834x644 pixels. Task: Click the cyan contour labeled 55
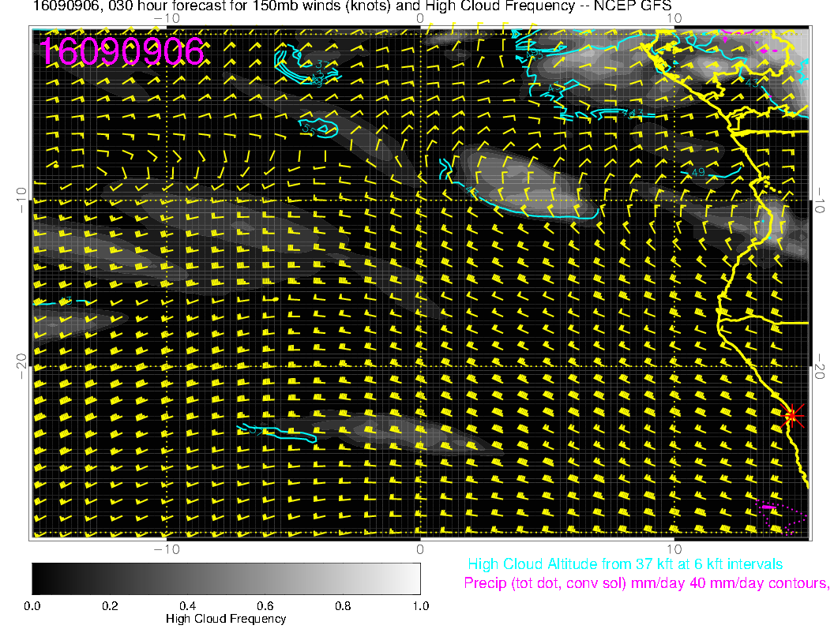point(318,129)
